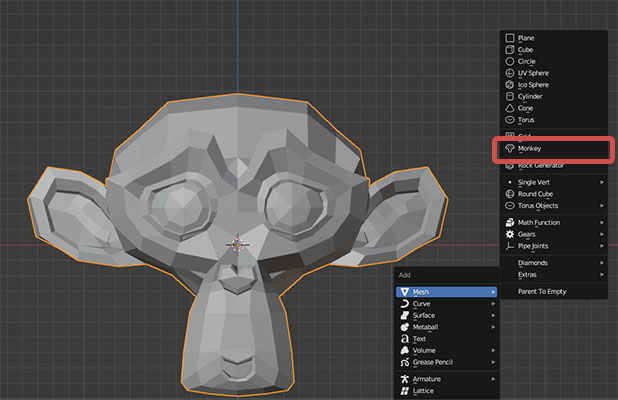618x400 pixels.
Task: Click the Gears cog icon
Action: pyautogui.click(x=510, y=234)
